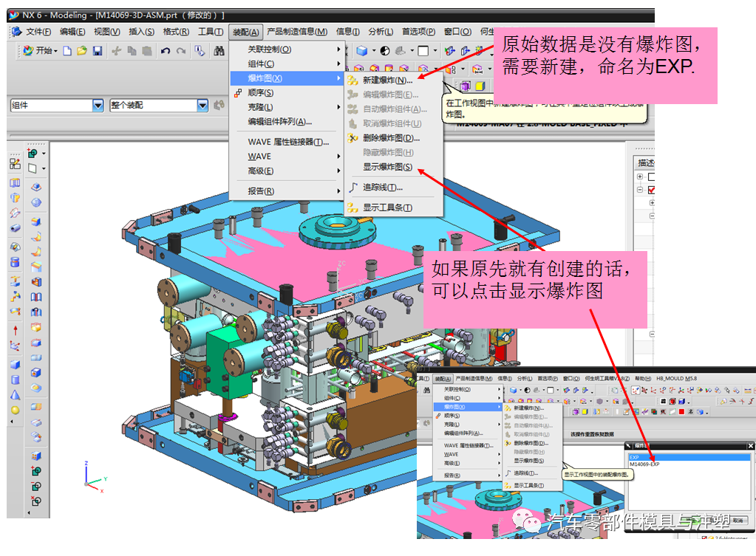Screen dimensions: 756x556
Task: Open the 分析(L) menu
Action: (x=381, y=32)
